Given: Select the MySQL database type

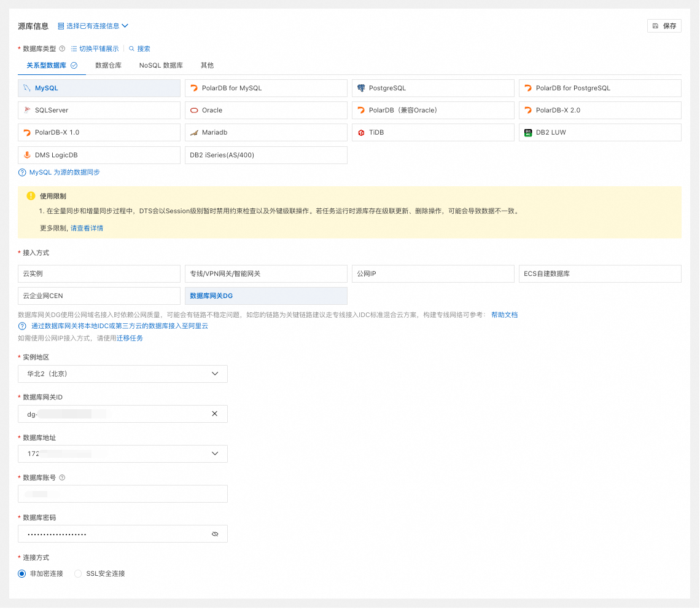Looking at the screenshot, I should tap(99, 88).
